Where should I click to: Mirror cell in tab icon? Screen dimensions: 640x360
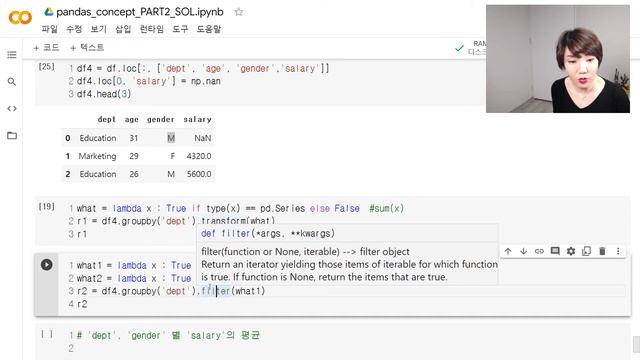click(587, 251)
